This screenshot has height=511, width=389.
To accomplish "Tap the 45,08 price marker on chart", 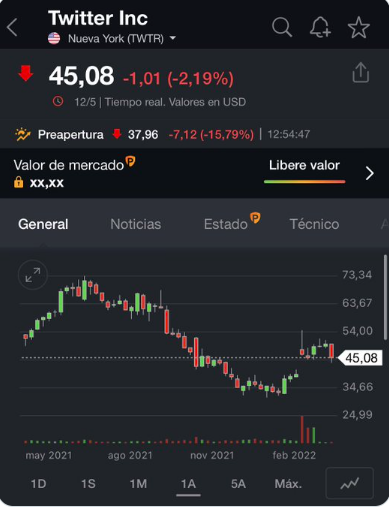I will click(360, 358).
